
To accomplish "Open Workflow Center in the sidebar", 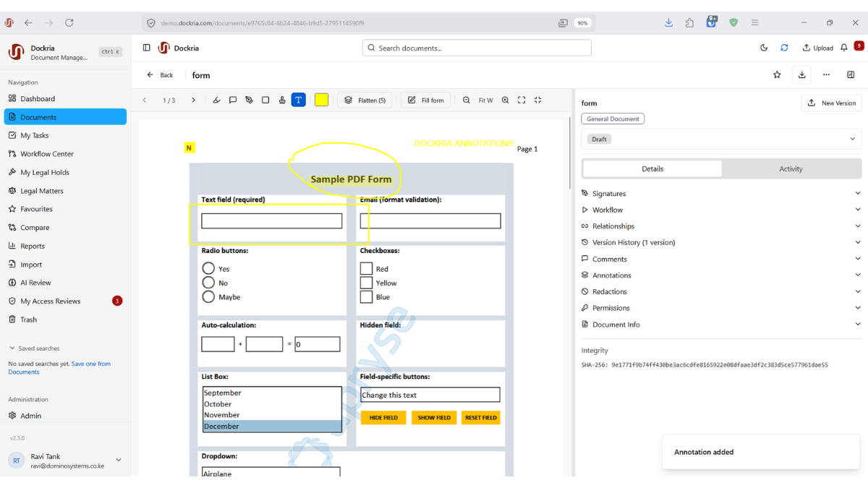I will tap(65, 154).
